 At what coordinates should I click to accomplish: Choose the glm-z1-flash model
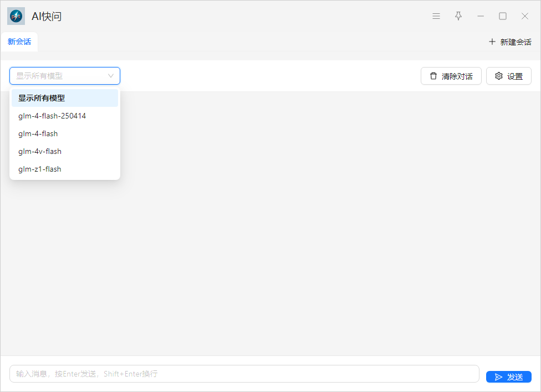pos(65,169)
